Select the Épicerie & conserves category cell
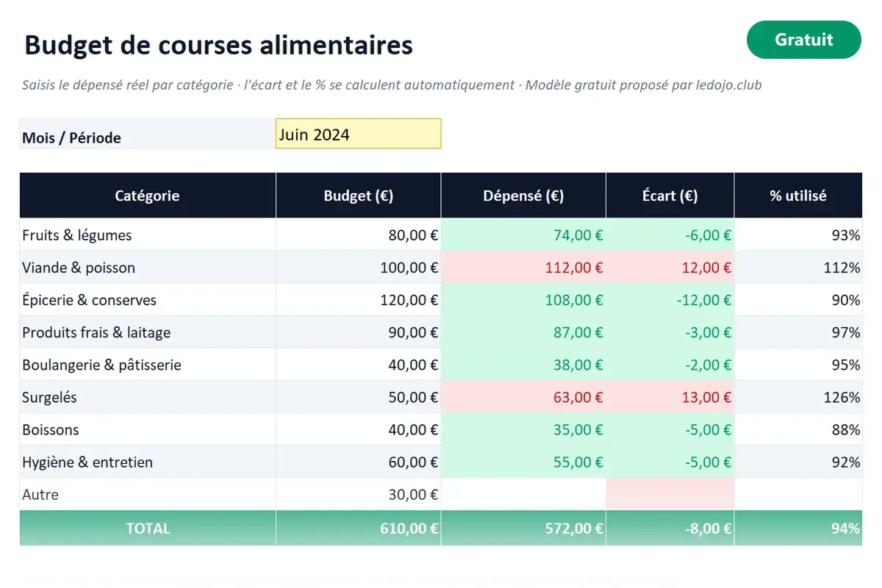The height and width of the screenshot is (588, 882). tap(148, 300)
